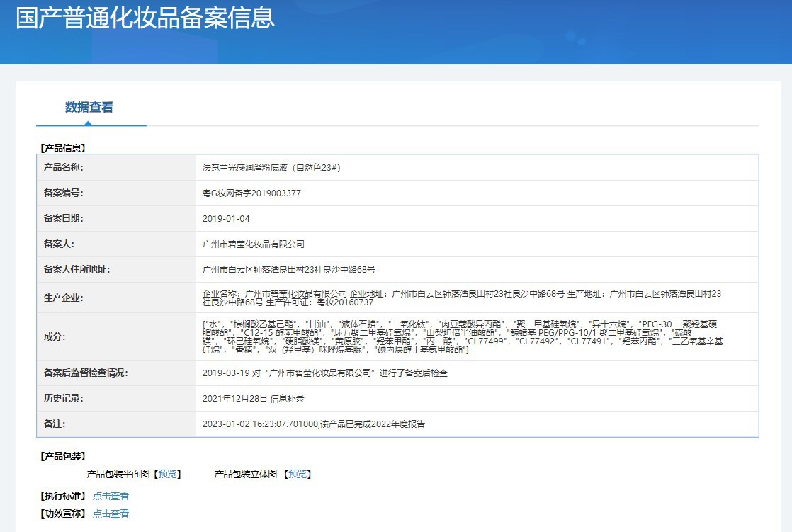Select record number 粤G妆网备字2019003377
792x532 pixels.
(x=251, y=193)
